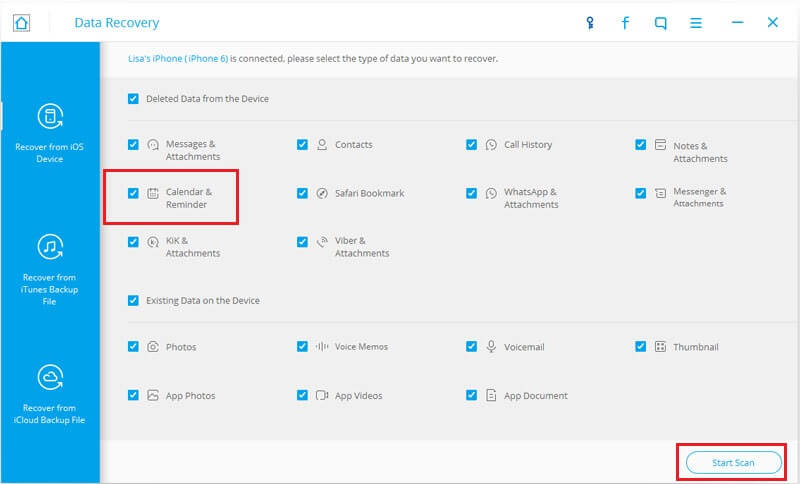Toggle the App Videos checkbox
Viewport: 800px width, 484px height.
[x=303, y=395]
